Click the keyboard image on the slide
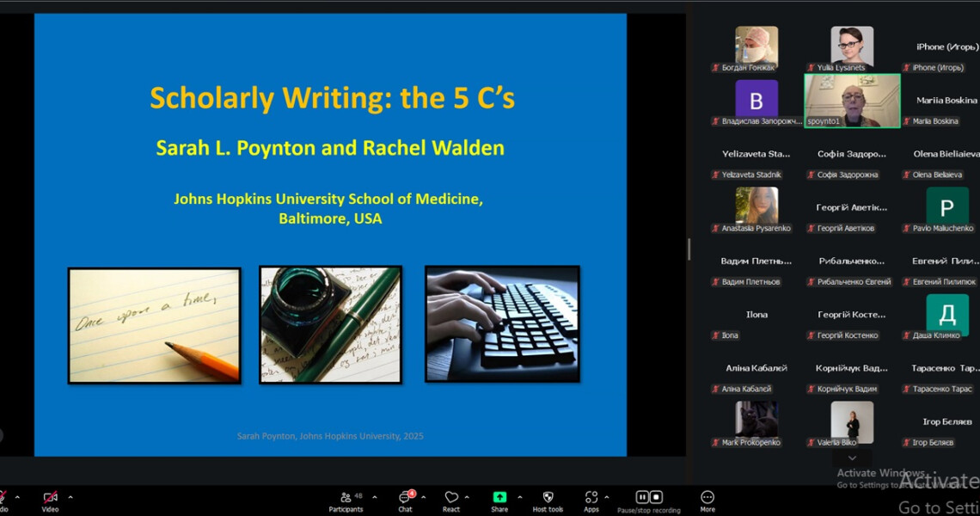This screenshot has height=516, width=980. point(502,323)
